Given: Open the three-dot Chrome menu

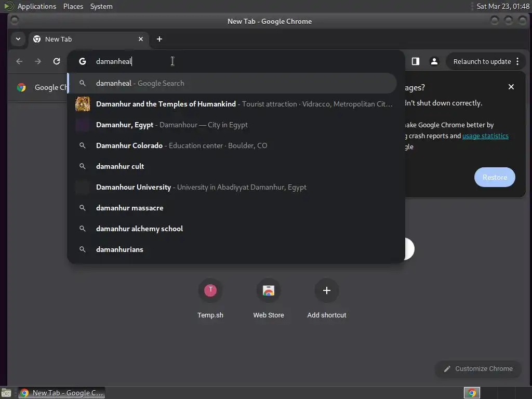Looking at the screenshot, I should 517,61.
